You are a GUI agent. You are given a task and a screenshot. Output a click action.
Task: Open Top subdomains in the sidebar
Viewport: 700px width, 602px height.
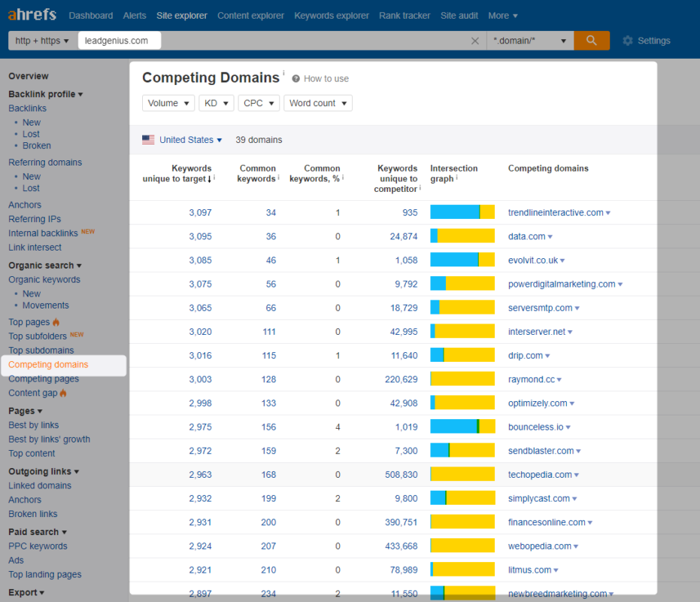[x=41, y=351]
